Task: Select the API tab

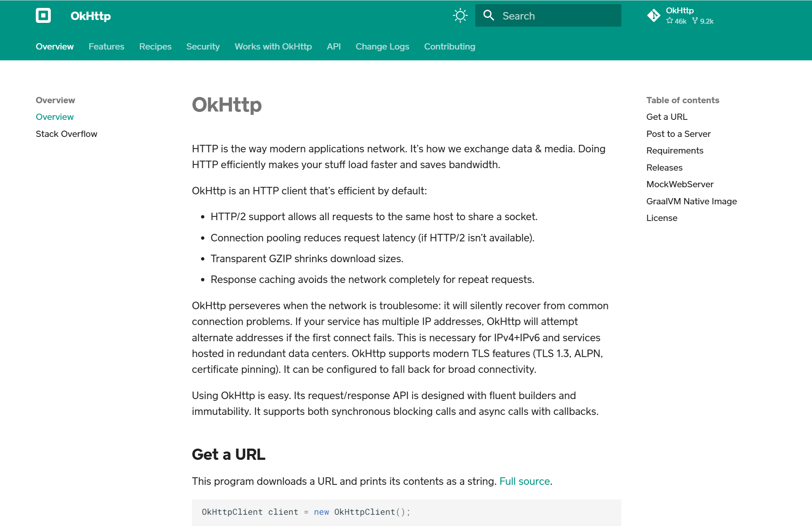Action: [x=334, y=47]
